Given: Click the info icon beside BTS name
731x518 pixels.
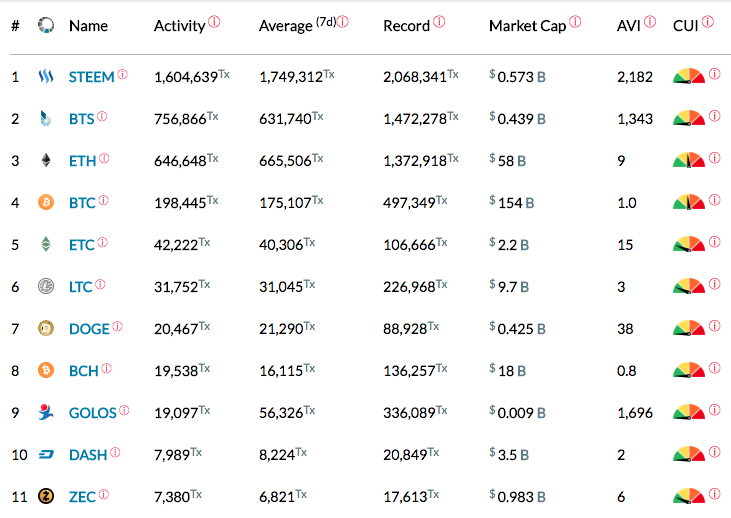Looking at the screenshot, I should [102, 116].
